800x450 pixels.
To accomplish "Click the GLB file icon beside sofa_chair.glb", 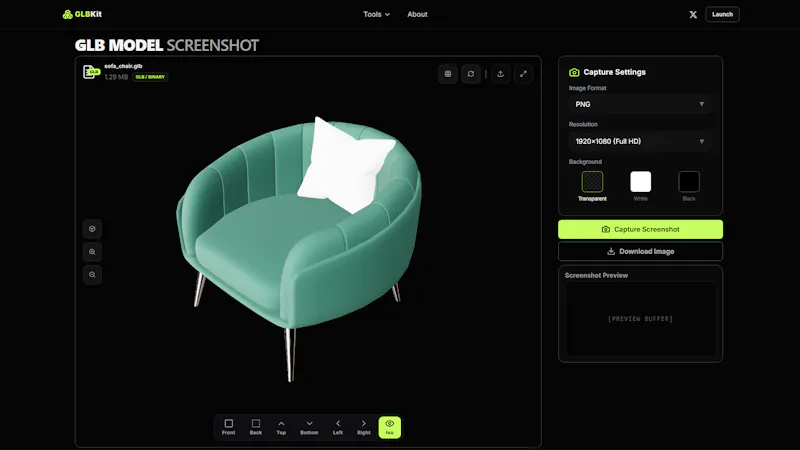I will 91,72.
